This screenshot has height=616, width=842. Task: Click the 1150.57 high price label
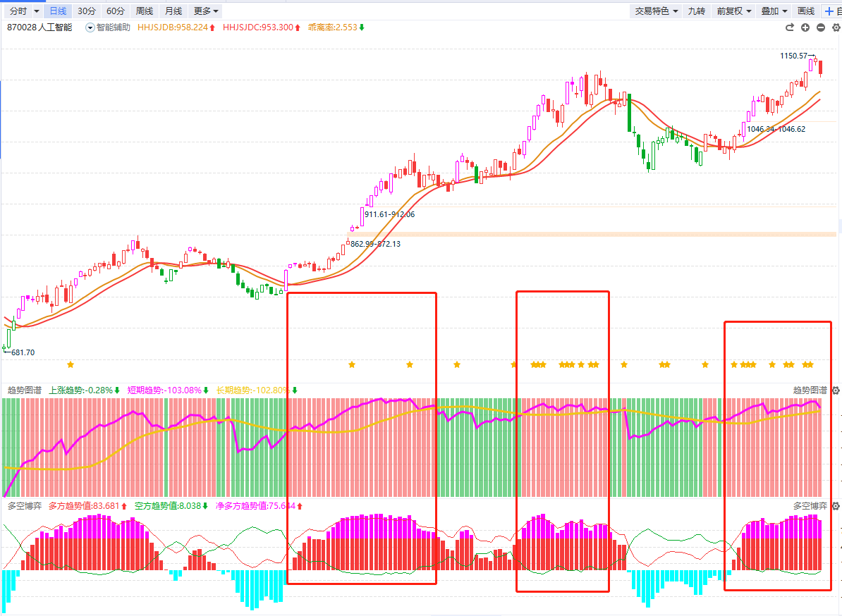click(795, 56)
